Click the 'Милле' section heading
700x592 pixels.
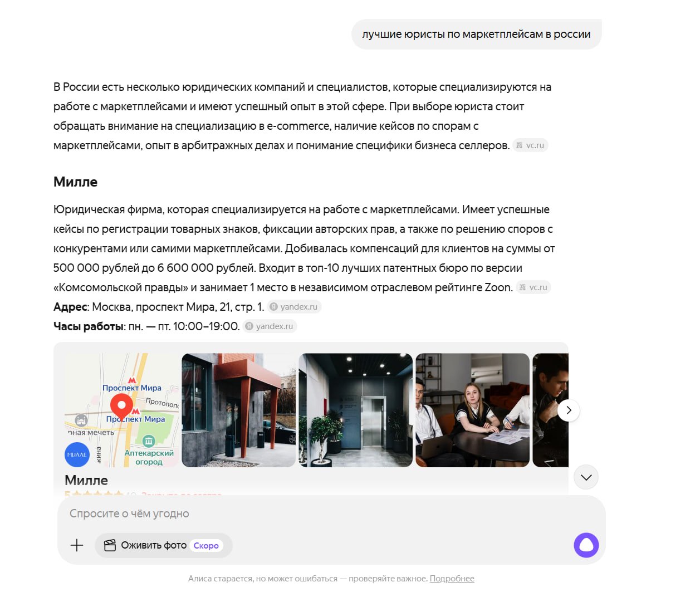point(75,182)
